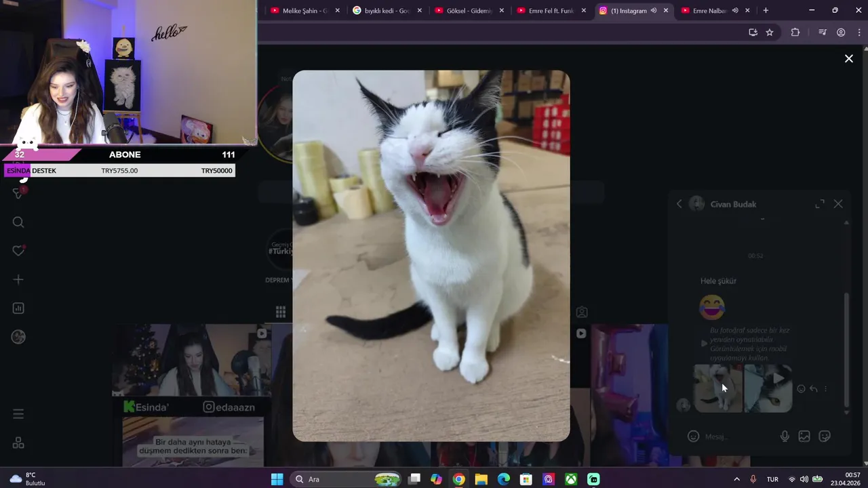Open Instagram search magnifier in the sidebar

tap(18, 222)
